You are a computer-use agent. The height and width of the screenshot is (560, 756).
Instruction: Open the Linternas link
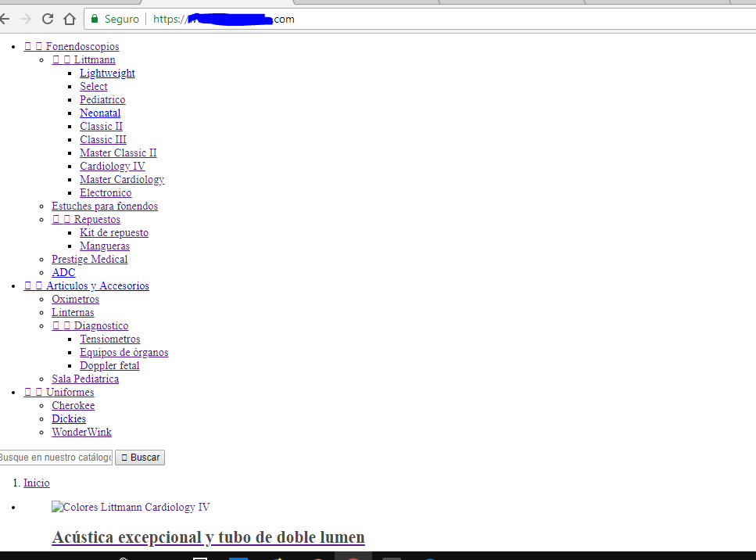coord(73,312)
